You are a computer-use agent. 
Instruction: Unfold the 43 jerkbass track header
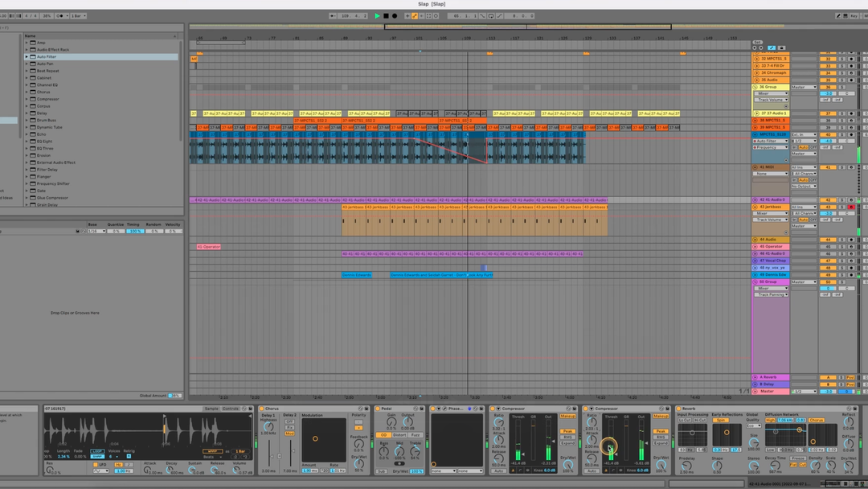[755, 207]
